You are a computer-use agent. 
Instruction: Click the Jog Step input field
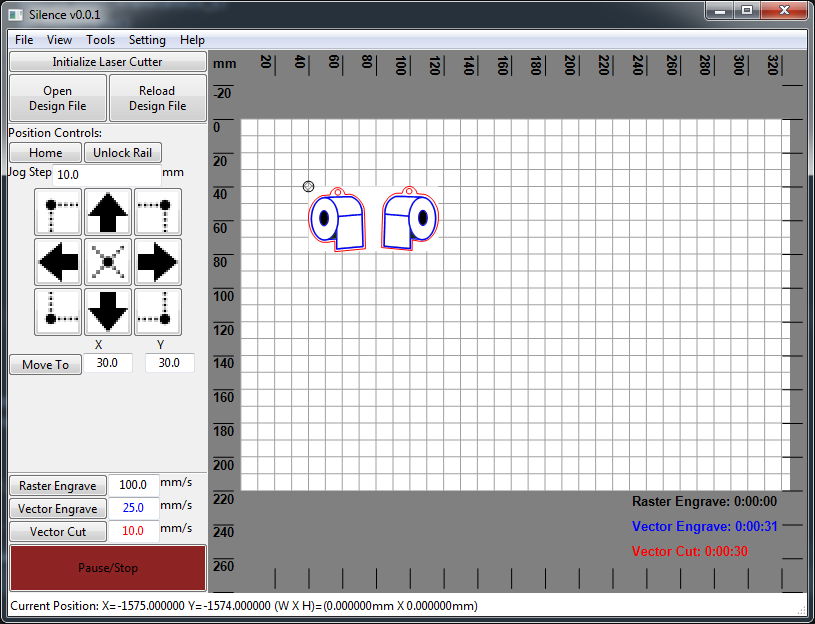tap(106, 174)
